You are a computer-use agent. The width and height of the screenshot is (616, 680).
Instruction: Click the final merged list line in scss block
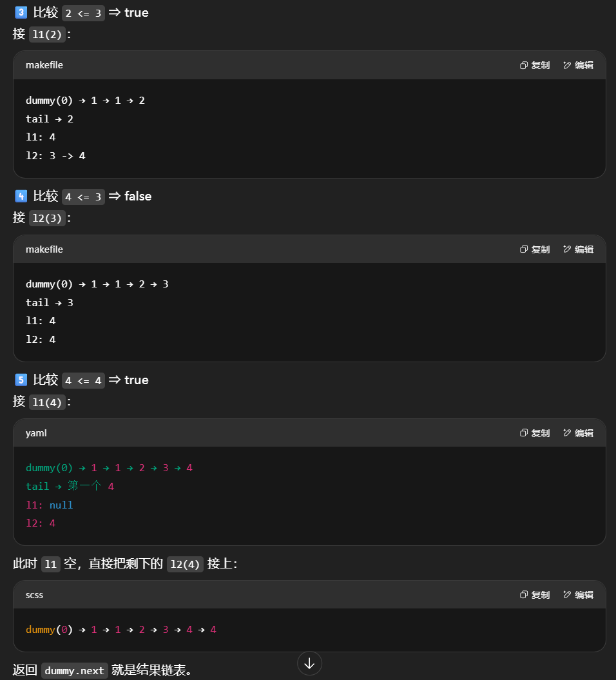click(121, 630)
